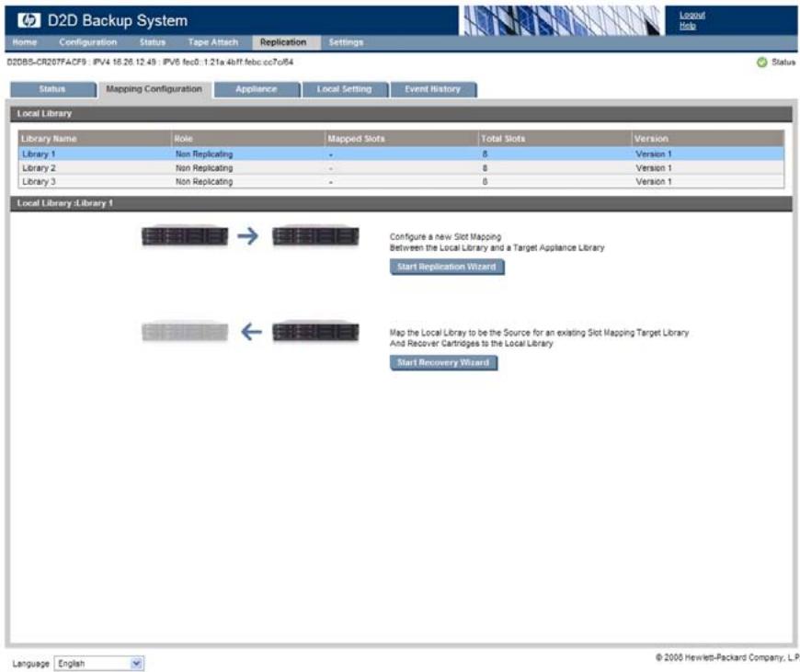This screenshot has width=800, height=672.
Task: Click the green Status check icon
Action: point(761,63)
